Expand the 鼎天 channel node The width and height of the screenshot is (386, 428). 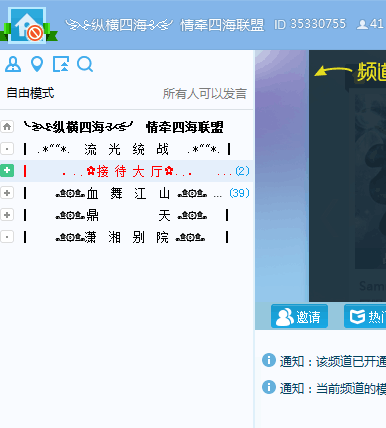point(7,215)
